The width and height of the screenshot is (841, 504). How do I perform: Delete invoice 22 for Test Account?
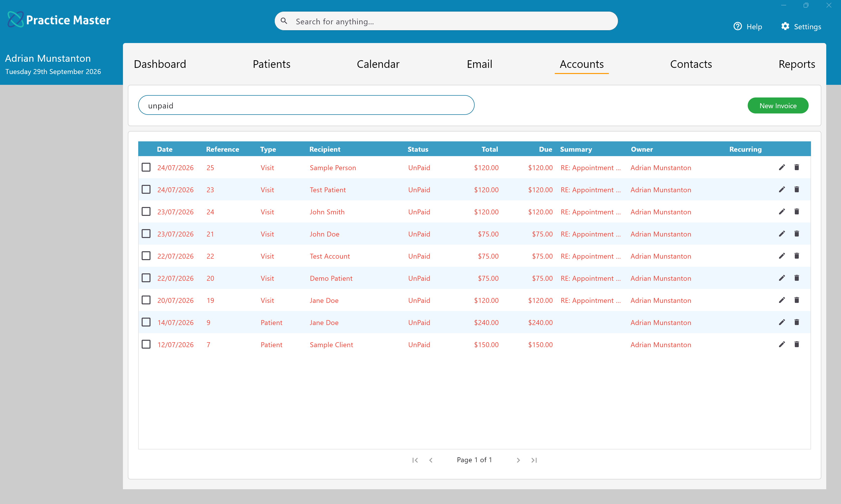tap(796, 256)
